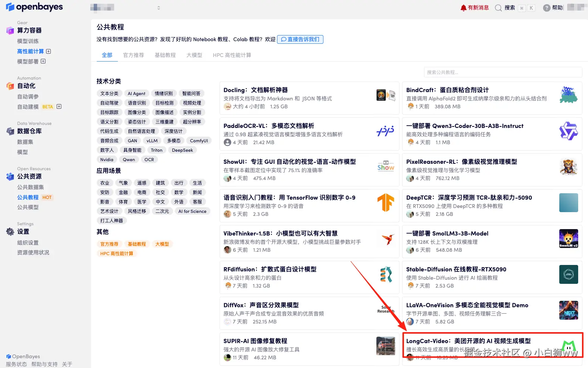The height and width of the screenshot is (368, 588).
Task: Open BindCraft tutorial thumbnail image
Action: point(569,95)
